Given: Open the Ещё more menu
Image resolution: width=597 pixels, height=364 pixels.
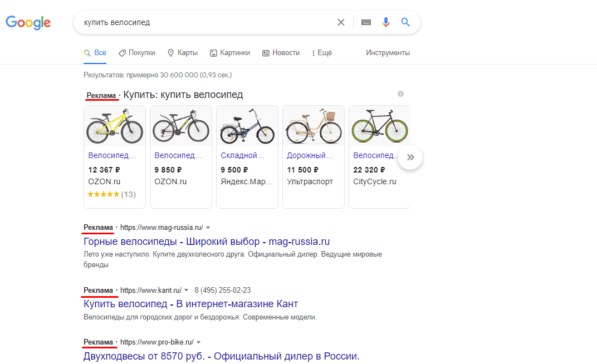Looking at the screenshot, I should click(x=321, y=53).
